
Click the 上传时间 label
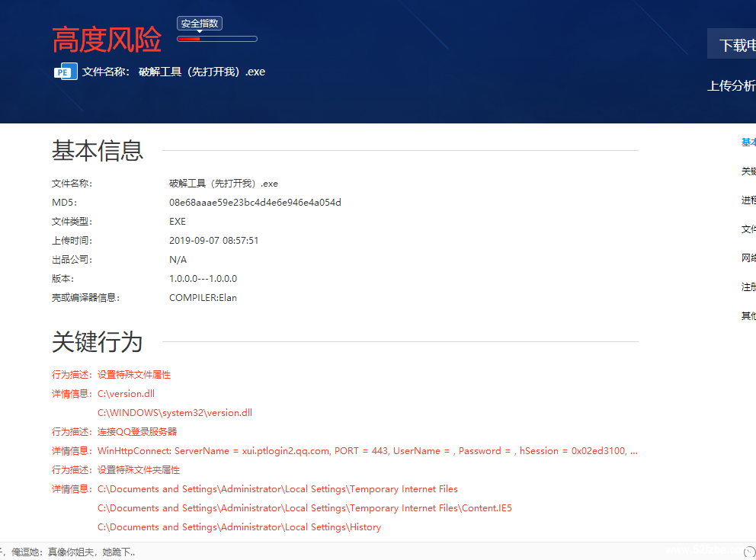(72, 241)
